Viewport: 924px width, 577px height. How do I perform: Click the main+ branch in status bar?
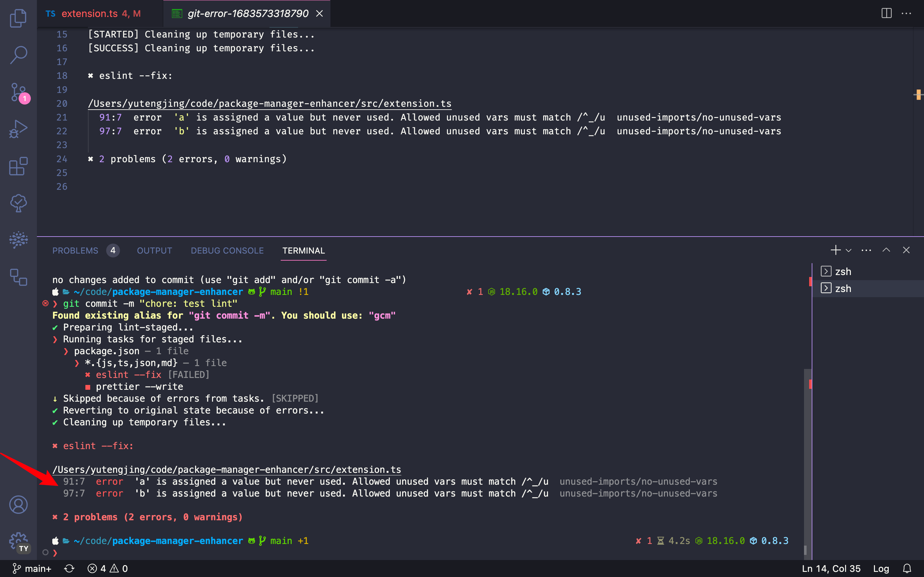click(32, 568)
